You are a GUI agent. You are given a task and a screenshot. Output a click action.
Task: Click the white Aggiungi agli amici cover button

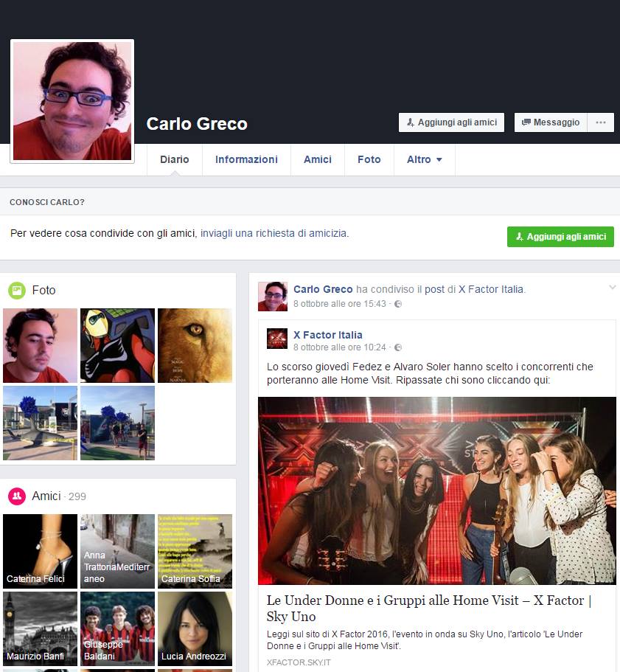[x=451, y=122]
